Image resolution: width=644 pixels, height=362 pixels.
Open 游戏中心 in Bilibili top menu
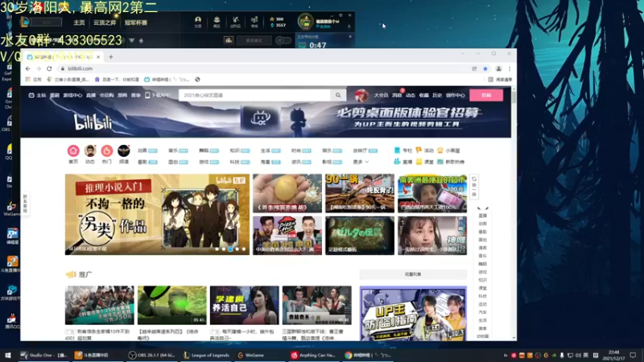tap(72, 95)
